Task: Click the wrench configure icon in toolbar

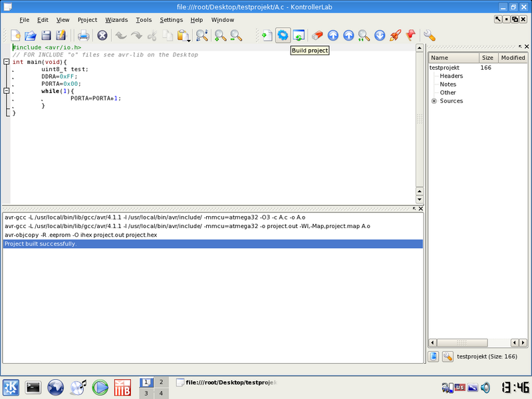Action: [430, 35]
